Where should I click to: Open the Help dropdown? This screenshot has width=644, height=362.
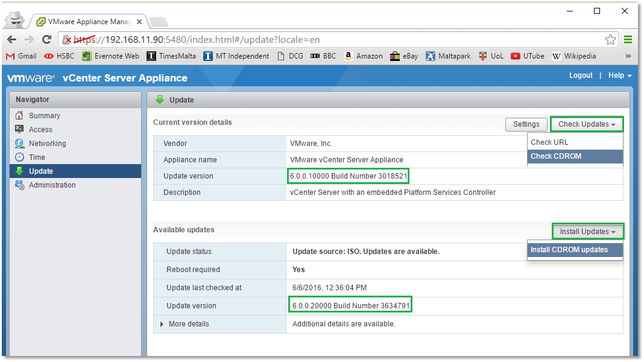point(620,75)
